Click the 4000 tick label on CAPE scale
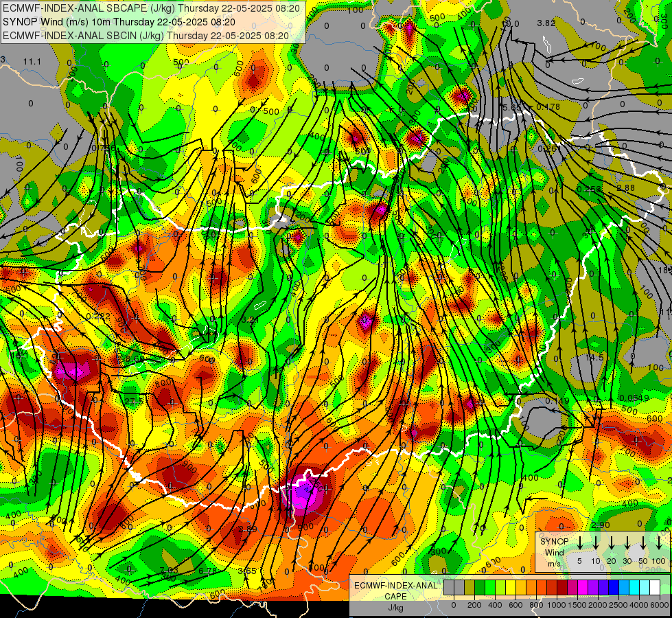This screenshot has height=618, width=672. click(638, 605)
